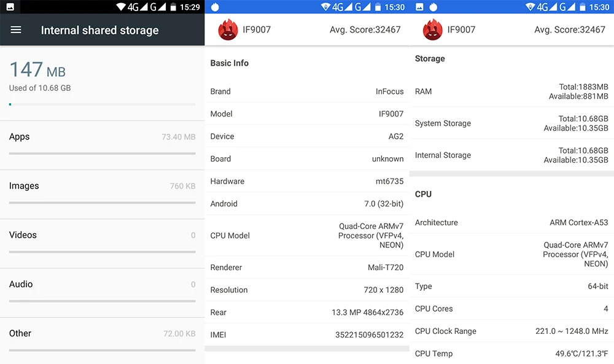Open the Images storage category

(x=102, y=195)
